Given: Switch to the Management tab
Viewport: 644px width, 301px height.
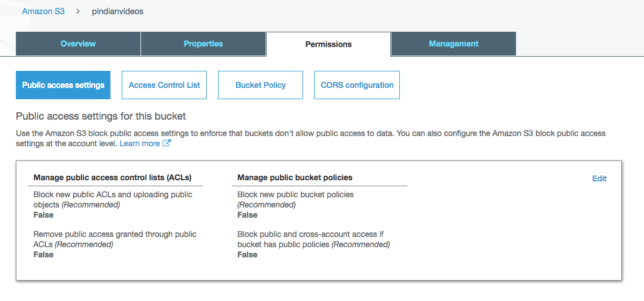Looking at the screenshot, I should (454, 44).
